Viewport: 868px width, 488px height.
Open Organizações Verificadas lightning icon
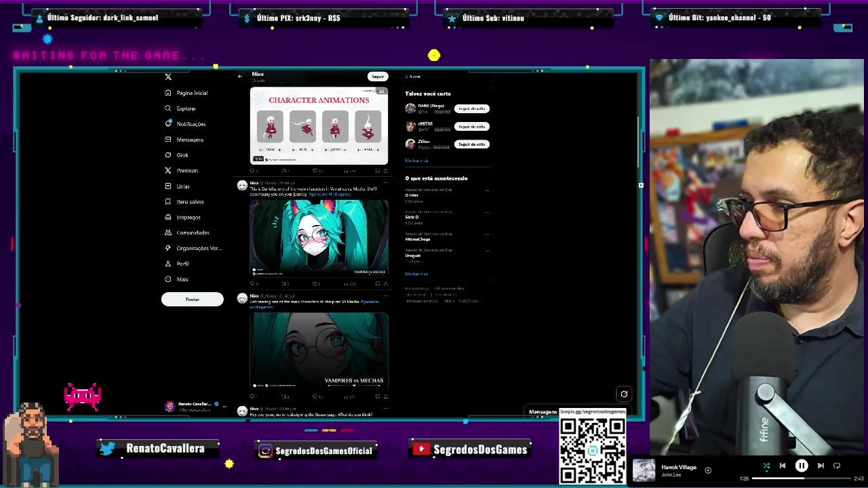[x=168, y=248]
